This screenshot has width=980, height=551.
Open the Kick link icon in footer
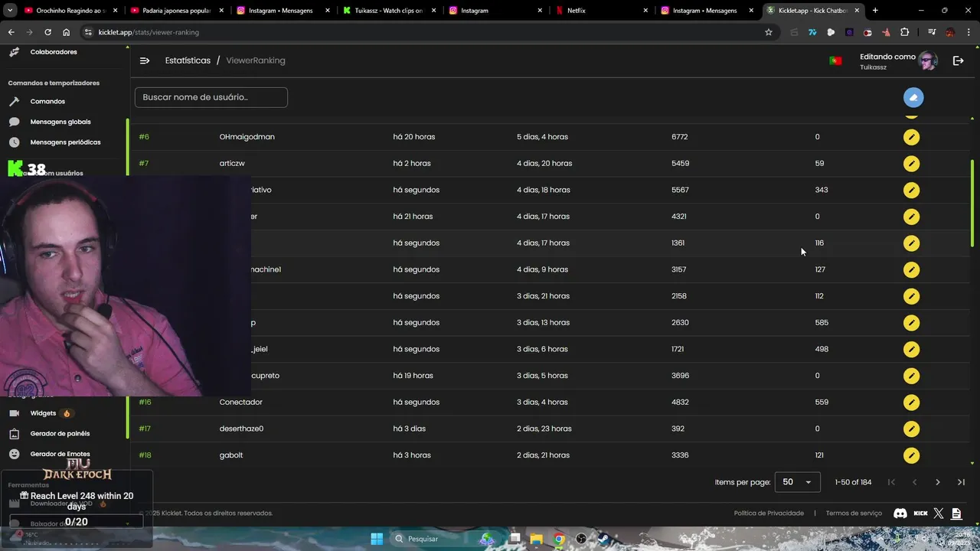(920, 514)
